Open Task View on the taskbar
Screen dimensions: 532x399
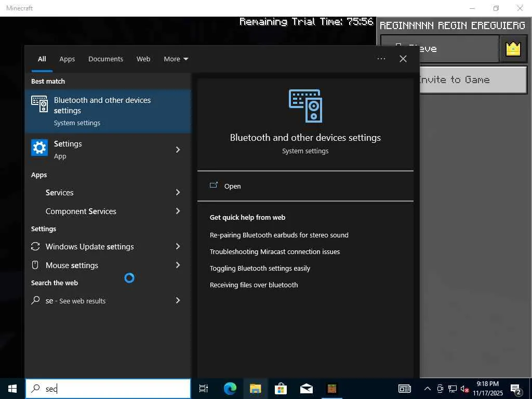pos(204,389)
